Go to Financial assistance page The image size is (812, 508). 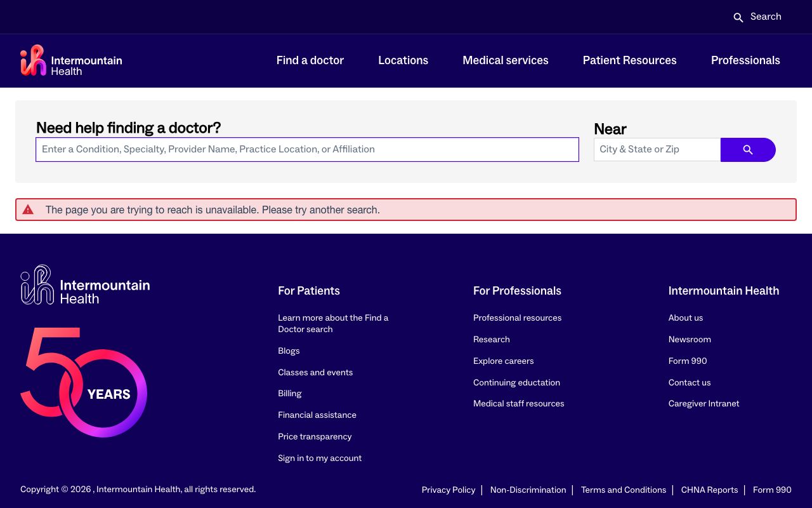(317, 415)
